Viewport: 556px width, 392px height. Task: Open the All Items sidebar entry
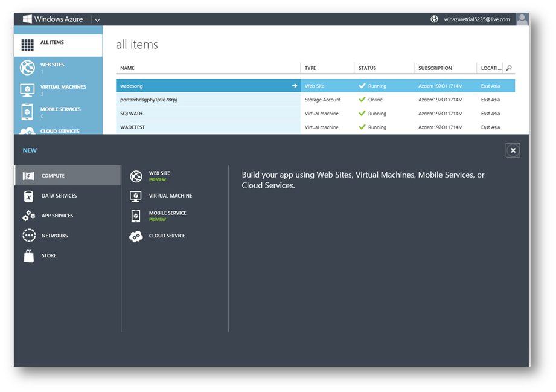click(x=58, y=45)
